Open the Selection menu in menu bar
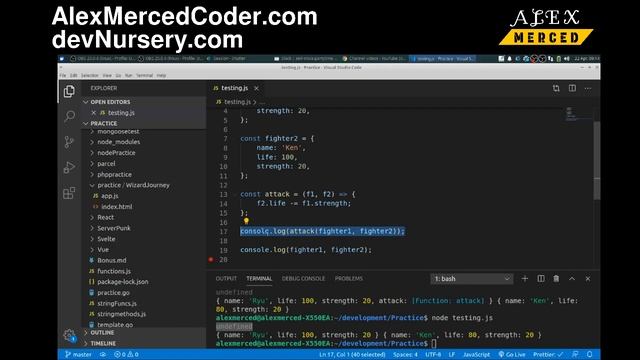The image size is (640, 360). point(89,76)
